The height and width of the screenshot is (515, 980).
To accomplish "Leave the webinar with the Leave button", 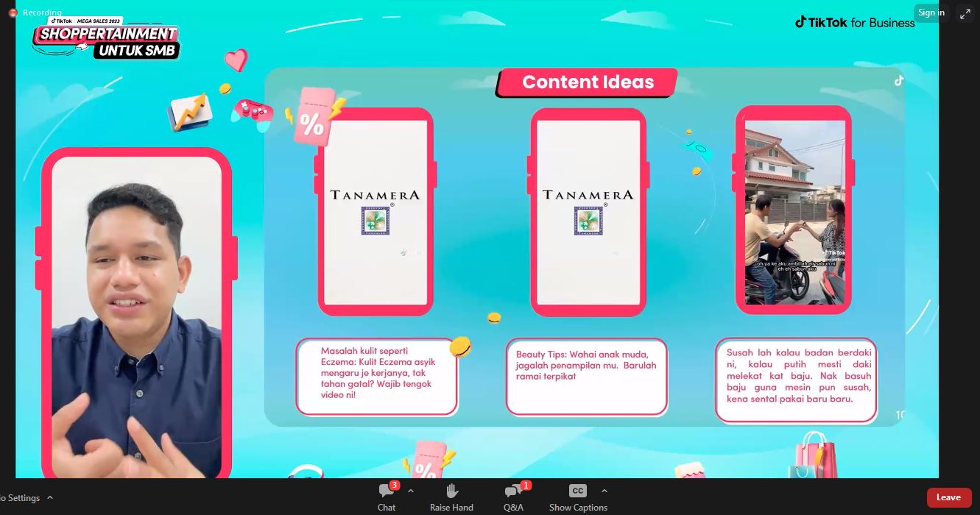I will (948, 497).
